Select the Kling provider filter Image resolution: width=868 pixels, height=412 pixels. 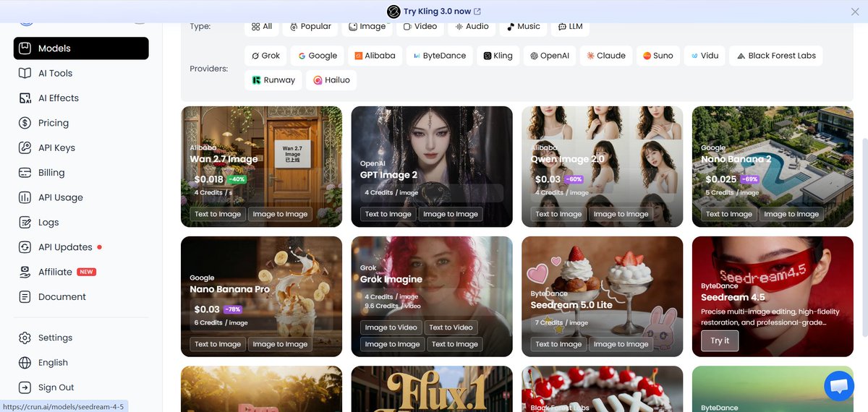pyautogui.click(x=498, y=56)
